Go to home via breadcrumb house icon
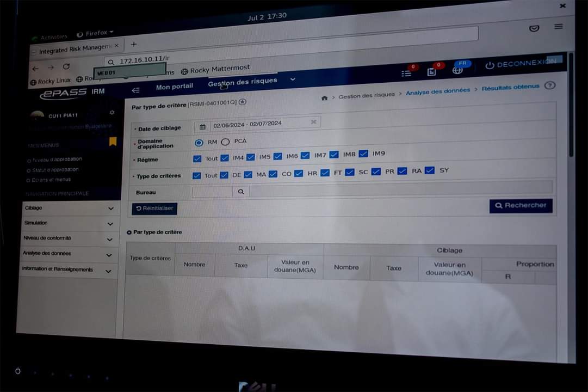 [x=324, y=98]
